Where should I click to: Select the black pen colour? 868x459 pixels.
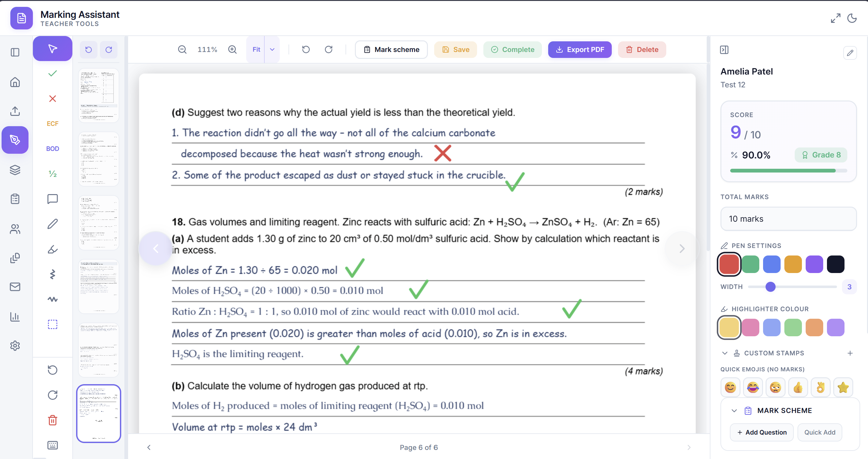pos(835,264)
